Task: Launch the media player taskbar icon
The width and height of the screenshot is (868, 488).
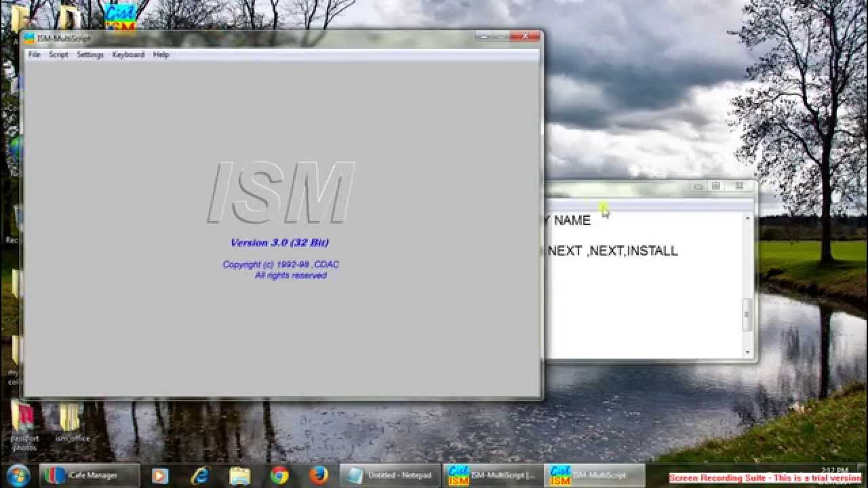Action: click(x=160, y=475)
